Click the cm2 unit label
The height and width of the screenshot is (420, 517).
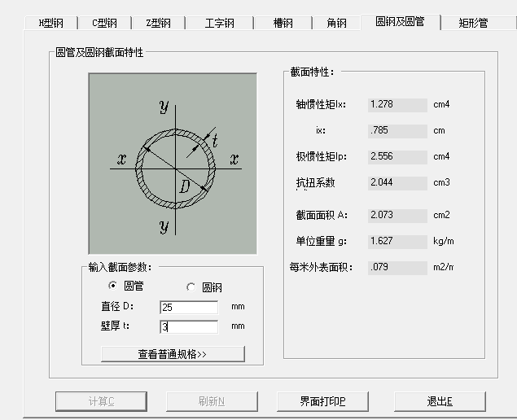(441, 215)
